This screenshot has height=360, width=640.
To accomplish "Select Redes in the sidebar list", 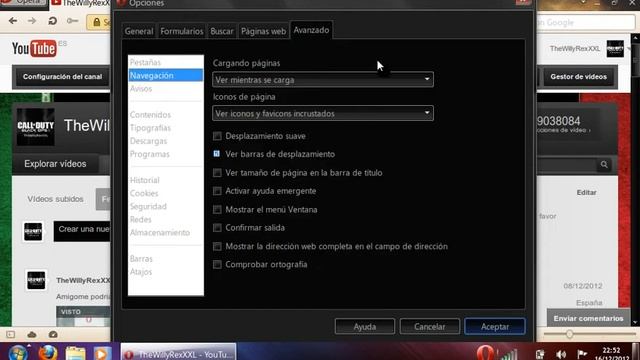I will coord(165,219).
